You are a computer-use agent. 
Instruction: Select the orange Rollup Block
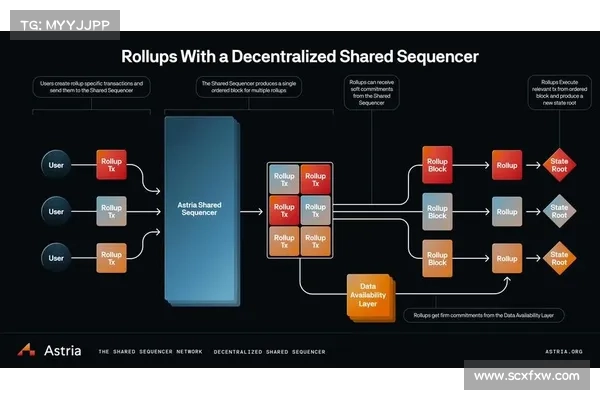click(437, 258)
